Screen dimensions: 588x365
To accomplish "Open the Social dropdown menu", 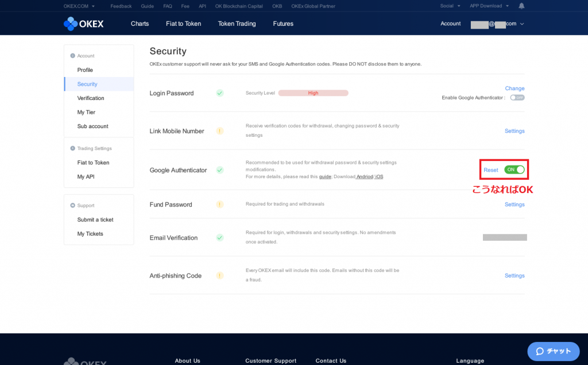I will pyautogui.click(x=450, y=6).
